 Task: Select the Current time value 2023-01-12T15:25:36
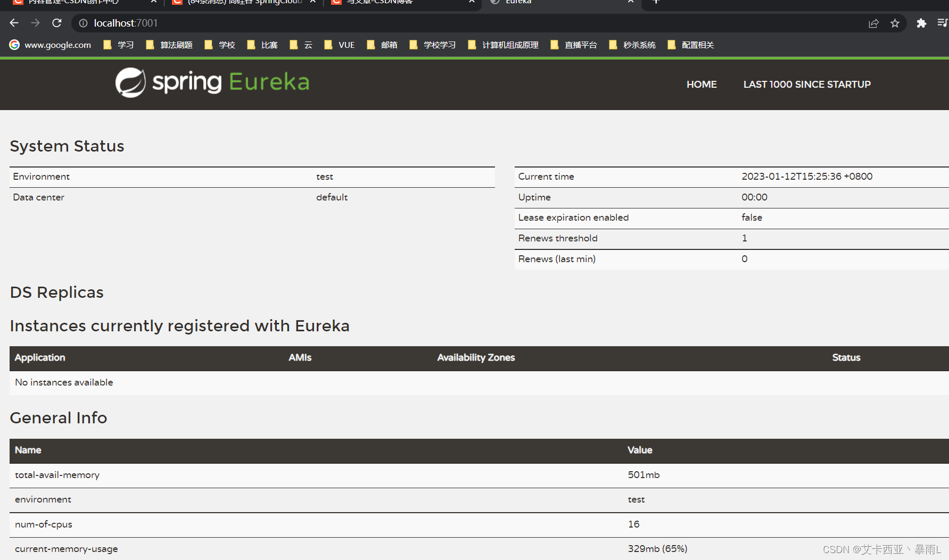[x=807, y=177]
